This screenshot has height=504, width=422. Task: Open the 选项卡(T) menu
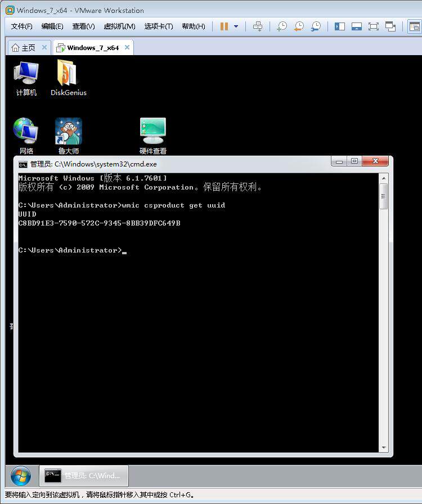159,26
